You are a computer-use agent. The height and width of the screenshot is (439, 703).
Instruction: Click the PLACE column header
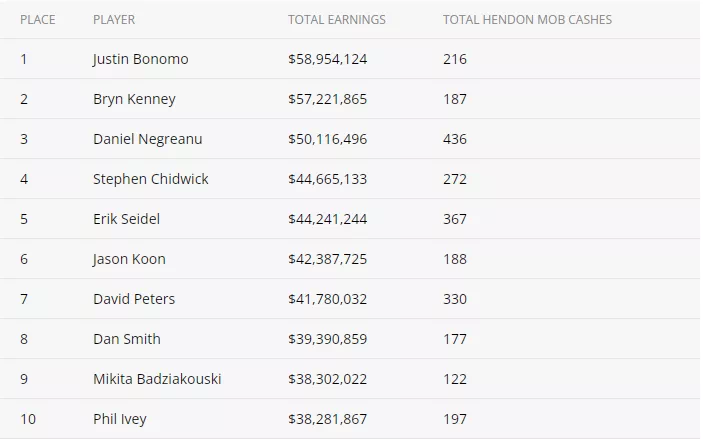[x=37, y=19]
